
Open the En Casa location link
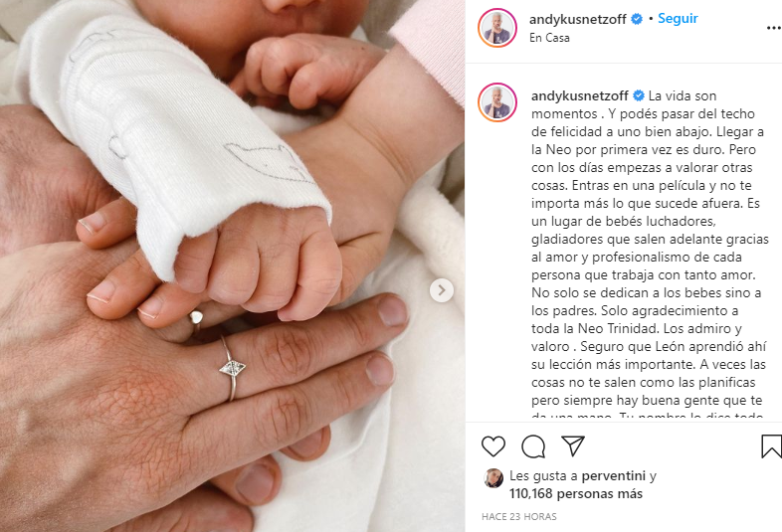[549, 38]
